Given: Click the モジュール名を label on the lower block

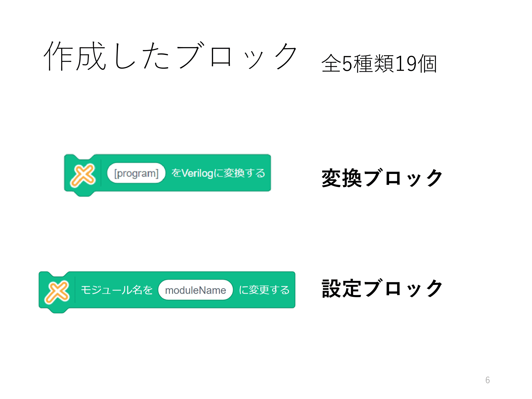Looking at the screenshot, I should click(x=117, y=290).
